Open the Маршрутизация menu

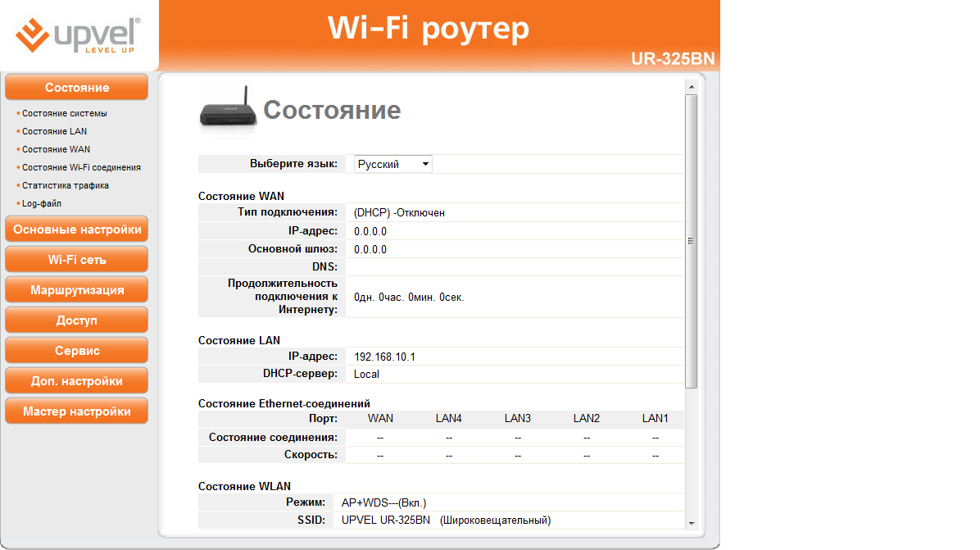point(77,290)
